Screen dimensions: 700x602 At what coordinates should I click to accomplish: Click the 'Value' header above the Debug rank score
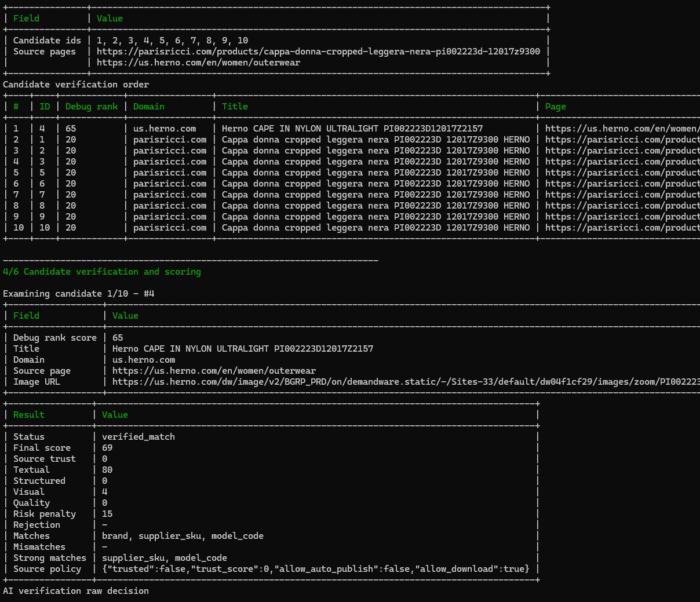(x=126, y=316)
